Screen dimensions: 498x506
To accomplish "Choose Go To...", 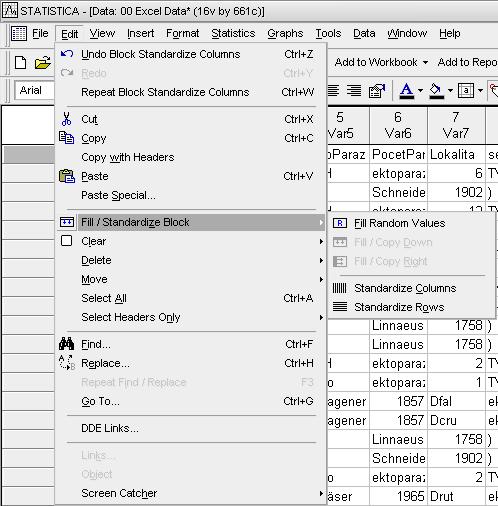I will (x=190, y=401).
